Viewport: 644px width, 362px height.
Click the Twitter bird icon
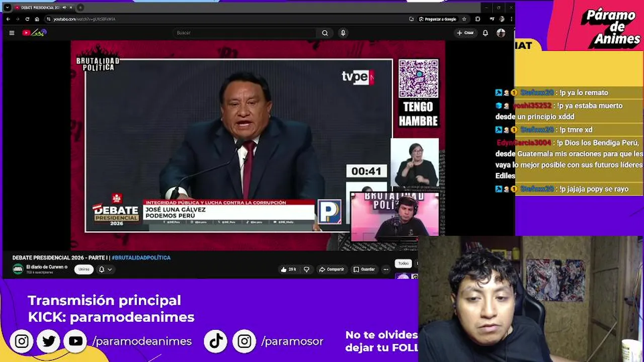click(x=49, y=341)
